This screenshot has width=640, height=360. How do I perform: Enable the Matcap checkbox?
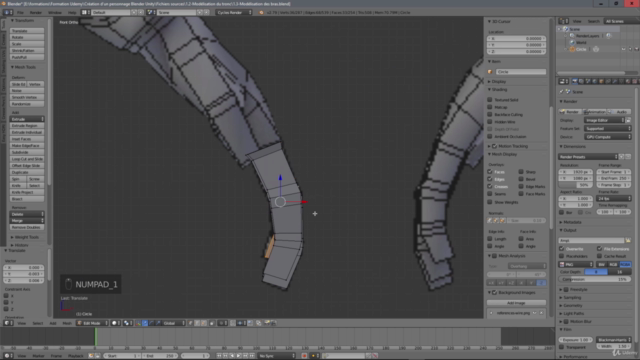(490, 107)
